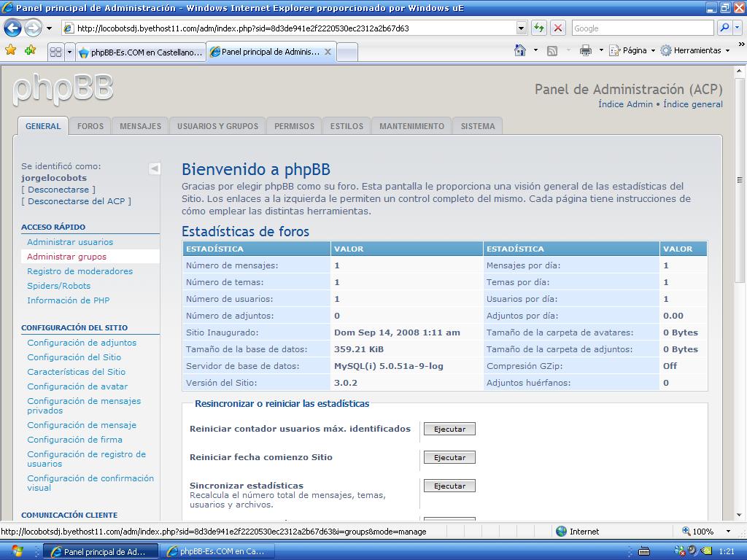Expand the Home button dropdown arrow

point(535,50)
